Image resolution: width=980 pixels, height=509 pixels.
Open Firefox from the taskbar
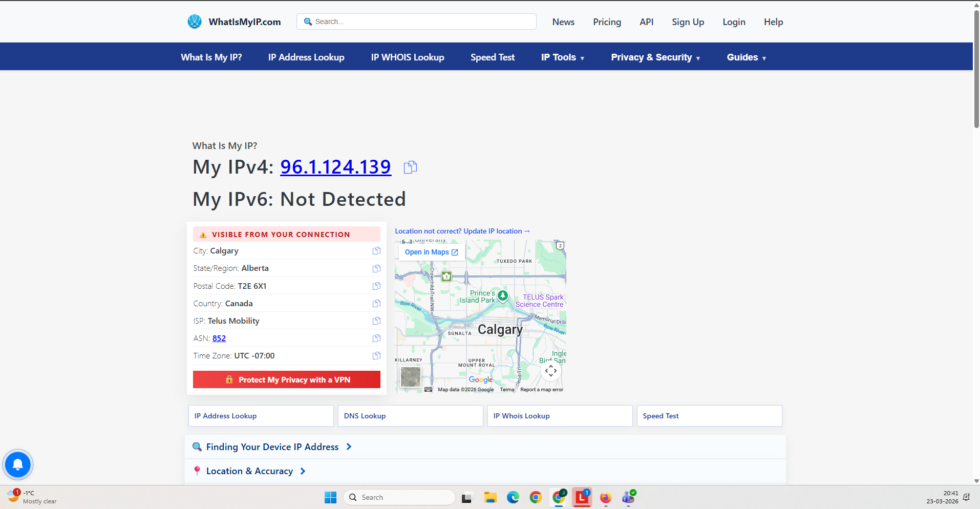(x=606, y=497)
